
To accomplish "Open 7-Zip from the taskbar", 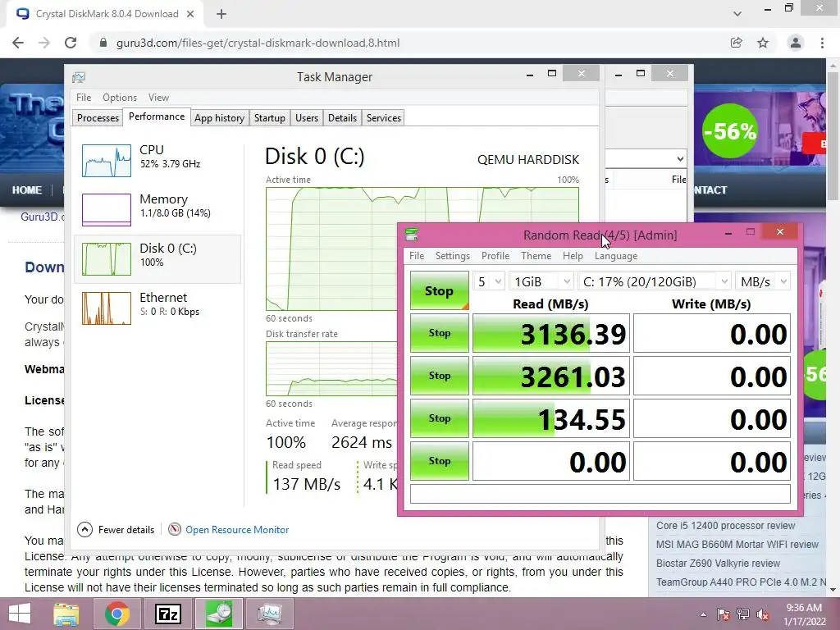I will 167,614.
